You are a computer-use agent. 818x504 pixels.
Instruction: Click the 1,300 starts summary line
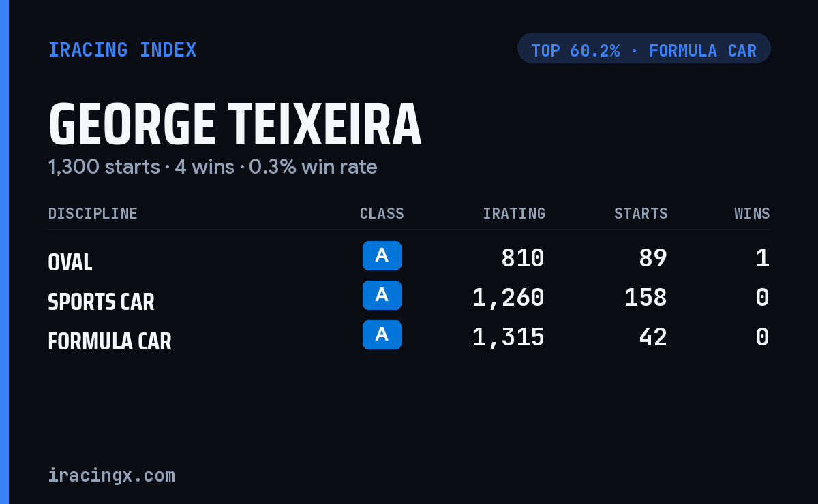coord(213,167)
